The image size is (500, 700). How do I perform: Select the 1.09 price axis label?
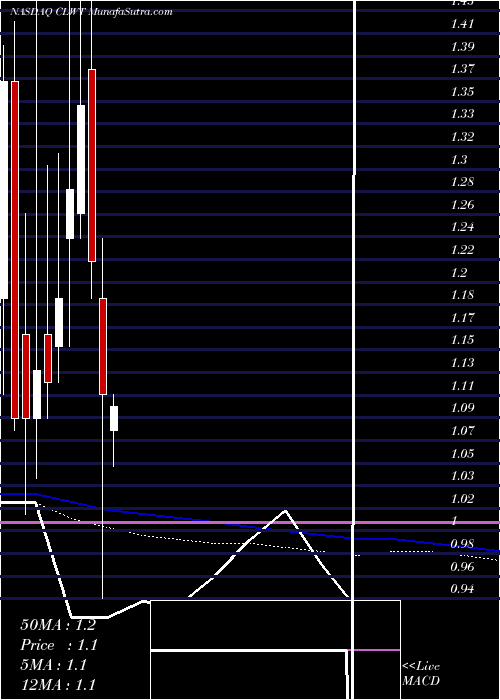point(462,408)
